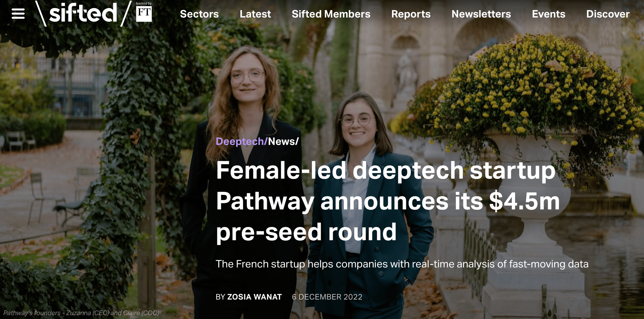The height and width of the screenshot is (319, 644).
Task: Select Newsletters in the navigation bar
Action: [481, 14]
